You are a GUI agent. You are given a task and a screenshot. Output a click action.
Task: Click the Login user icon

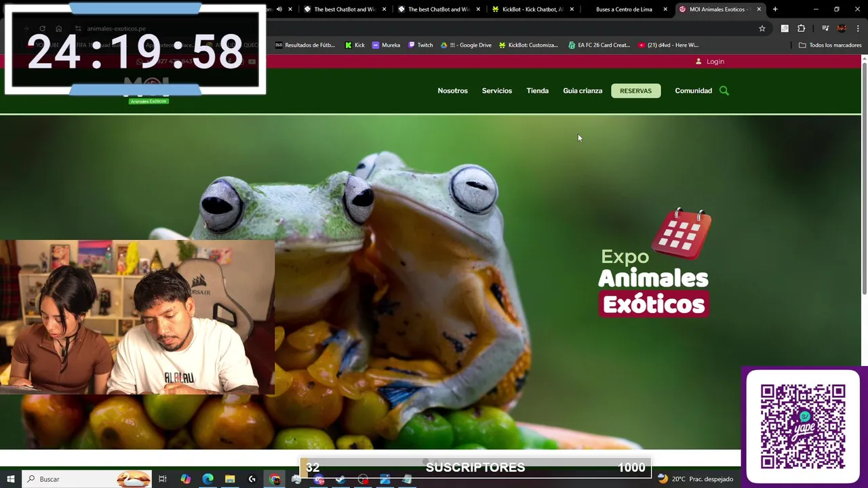(x=698, y=62)
